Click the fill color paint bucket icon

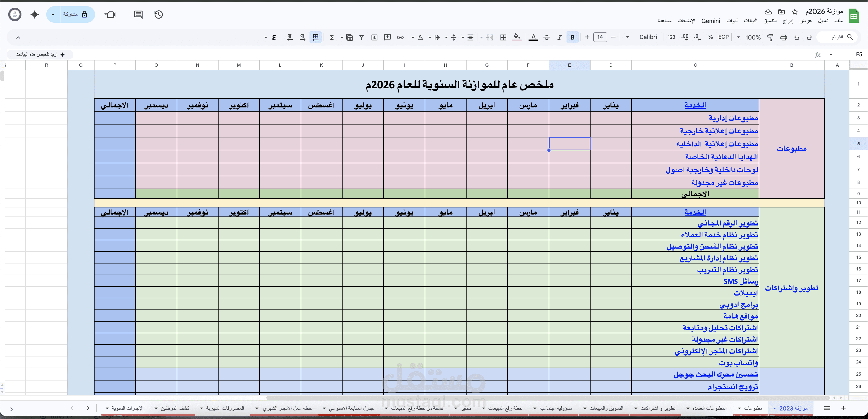pyautogui.click(x=517, y=37)
